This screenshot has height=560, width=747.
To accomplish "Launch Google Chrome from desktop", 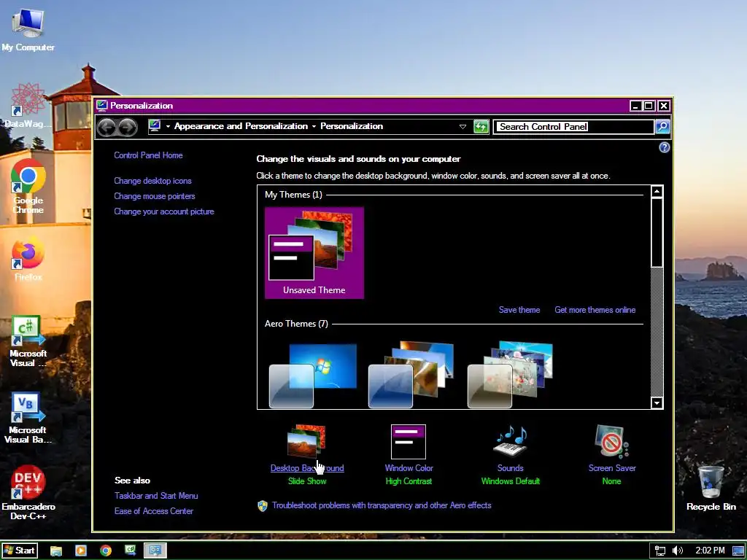I will tap(28, 186).
